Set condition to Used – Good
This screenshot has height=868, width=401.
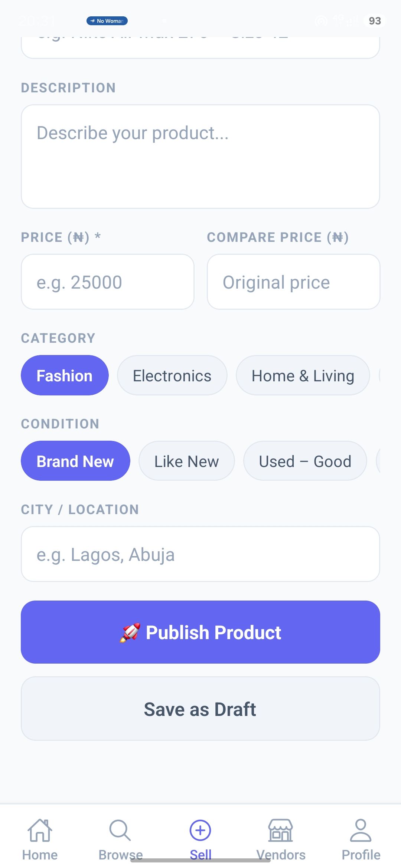(x=305, y=461)
